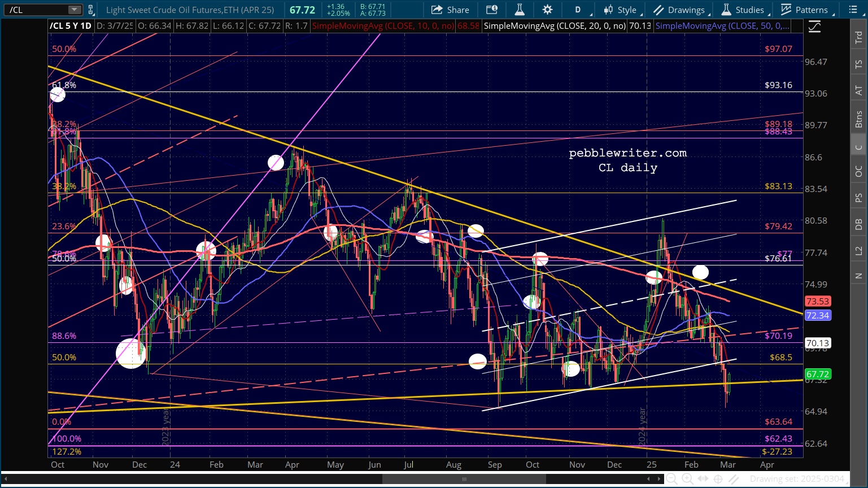Click the $62.43 price level label
Viewport: 868px width, 488px height.
pyautogui.click(x=778, y=439)
